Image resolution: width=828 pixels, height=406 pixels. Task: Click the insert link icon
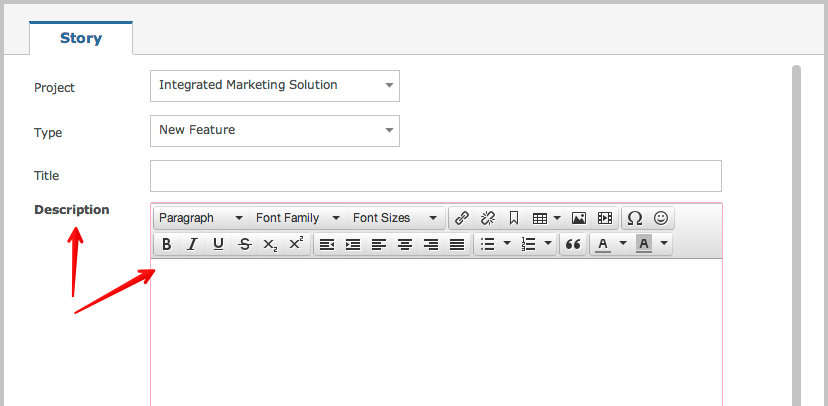click(462, 218)
